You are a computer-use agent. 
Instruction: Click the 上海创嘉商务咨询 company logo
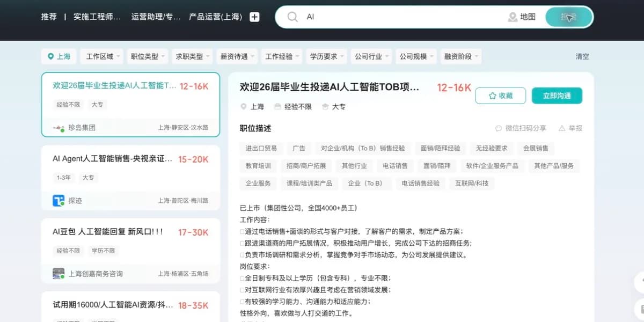tap(58, 274)
